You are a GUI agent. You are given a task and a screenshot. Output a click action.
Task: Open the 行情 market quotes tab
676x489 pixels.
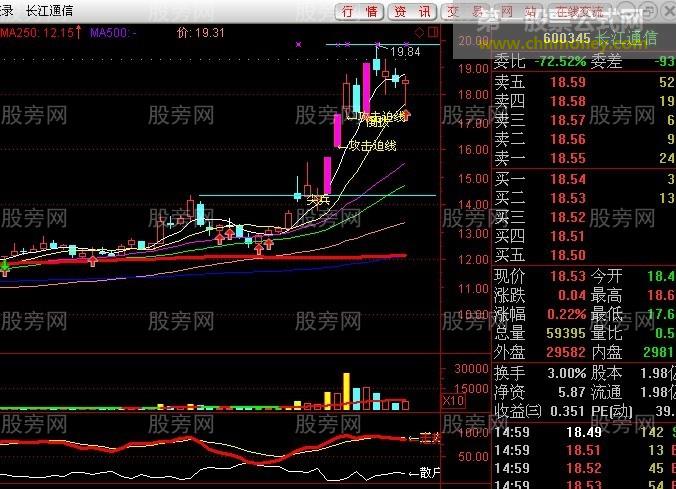tap(360, 11)
